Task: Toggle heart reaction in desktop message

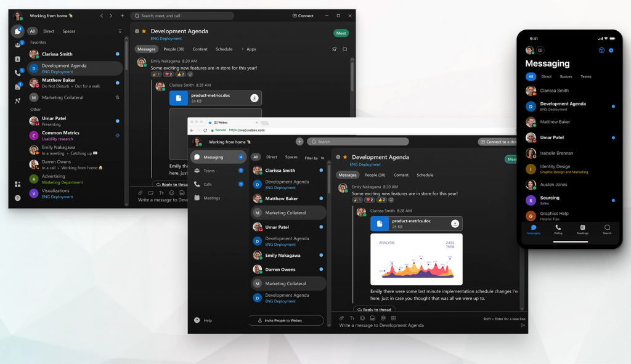Action: click(168, 75)
